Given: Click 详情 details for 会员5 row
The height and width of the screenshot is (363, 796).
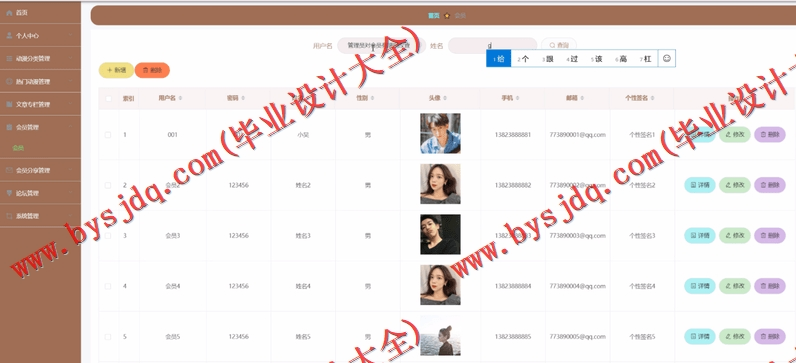Looking at the screenshot, I should (700, 336).
